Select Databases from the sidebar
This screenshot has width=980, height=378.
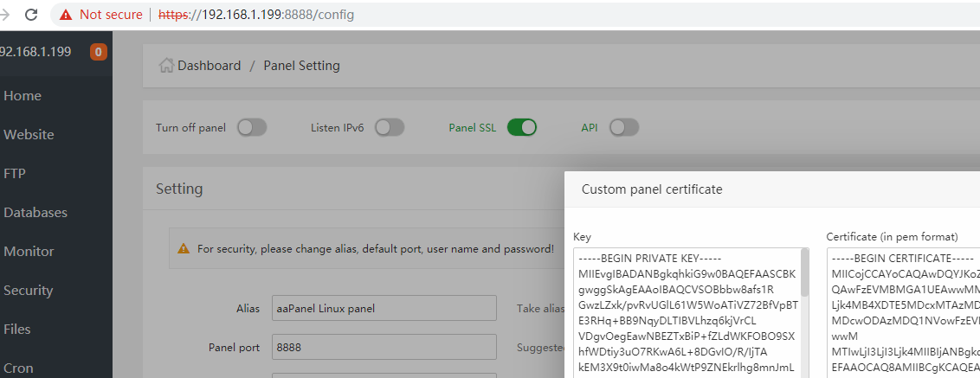35,213
